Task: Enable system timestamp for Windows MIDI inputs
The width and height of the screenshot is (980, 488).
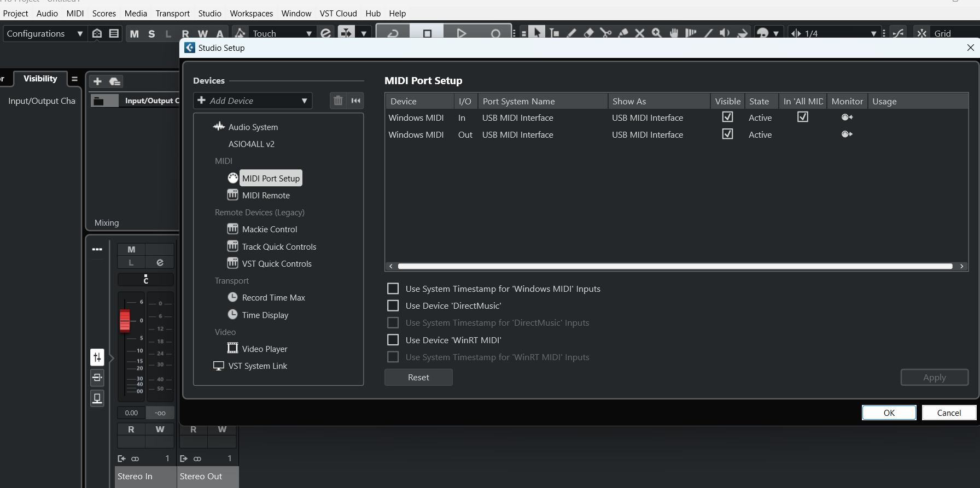Action: (x=393, y=289)
